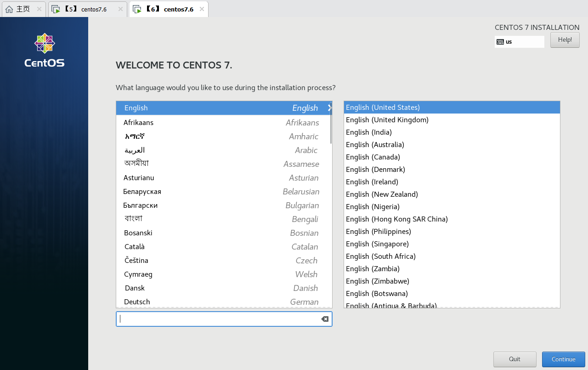Viewport: 588px width, 370px height.
Task: Select the 【6】 centos7.6 tab
Action: pyautogui.click(x=169, y=9)
